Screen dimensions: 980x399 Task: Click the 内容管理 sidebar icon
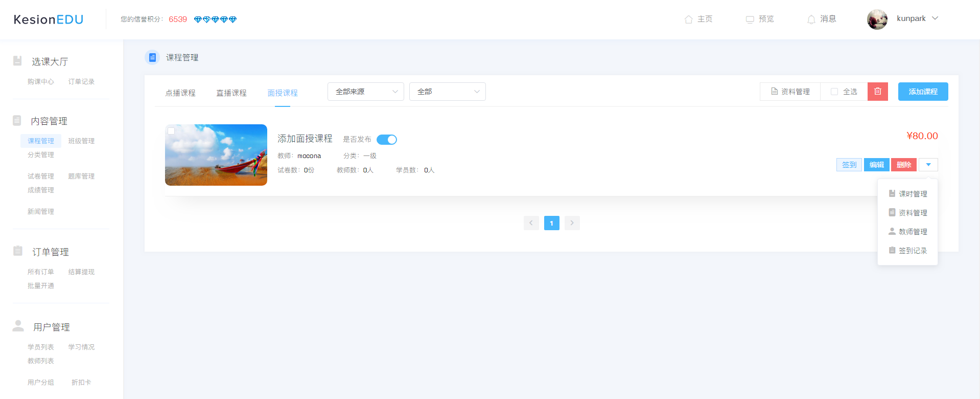click(17, 120)
